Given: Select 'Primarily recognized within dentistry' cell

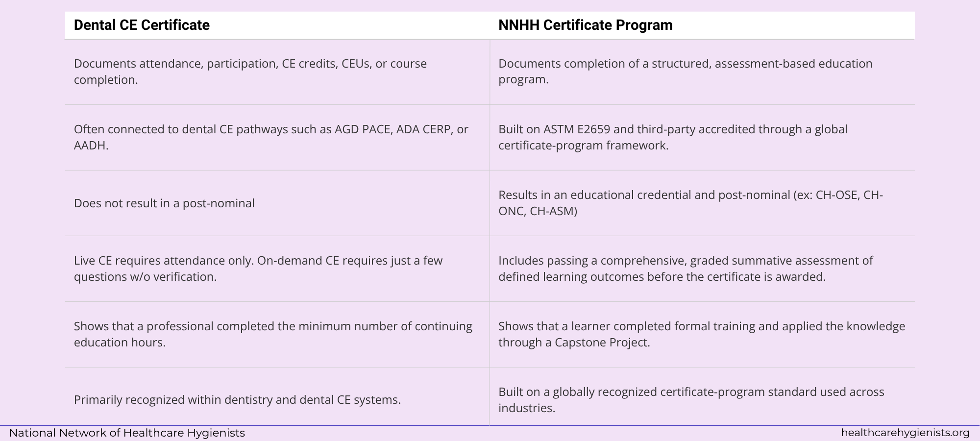Looking at the screenshot, I should pos(277,396).
